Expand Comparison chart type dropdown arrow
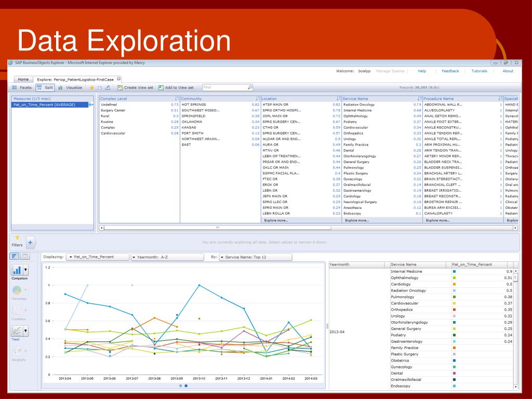Viewport: 532px width, 399px height. 25,270
